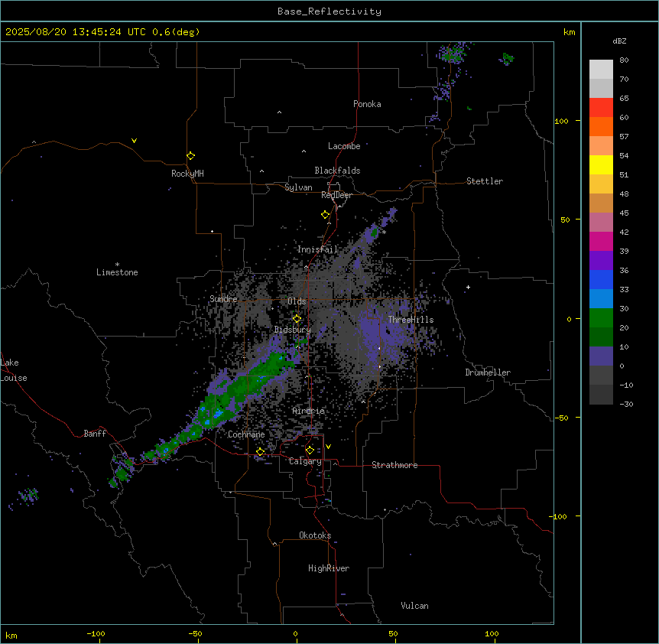Click the yellow diamond marker below Cochrane

click(x=260, y=452)
